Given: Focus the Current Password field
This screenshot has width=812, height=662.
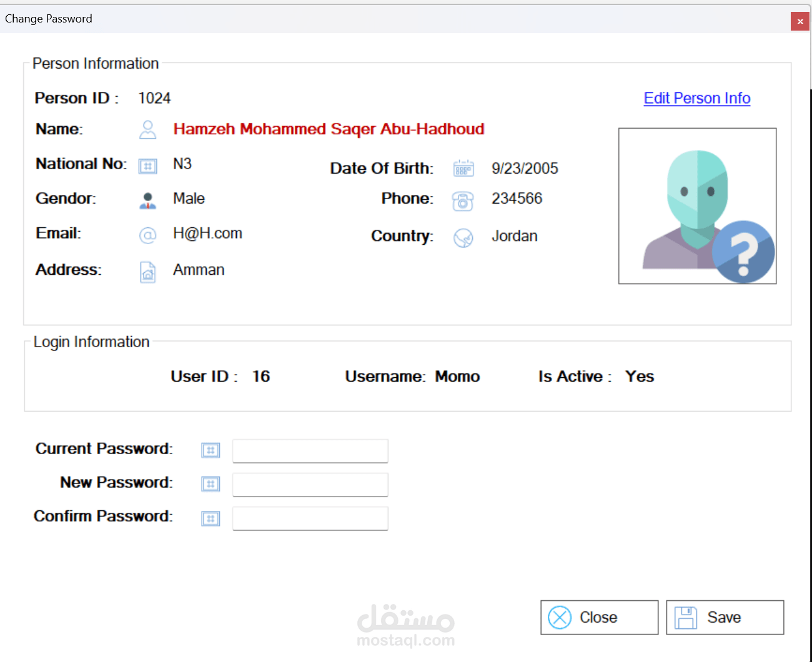Looking at the screenshot, I should click(x=310, y=450).
